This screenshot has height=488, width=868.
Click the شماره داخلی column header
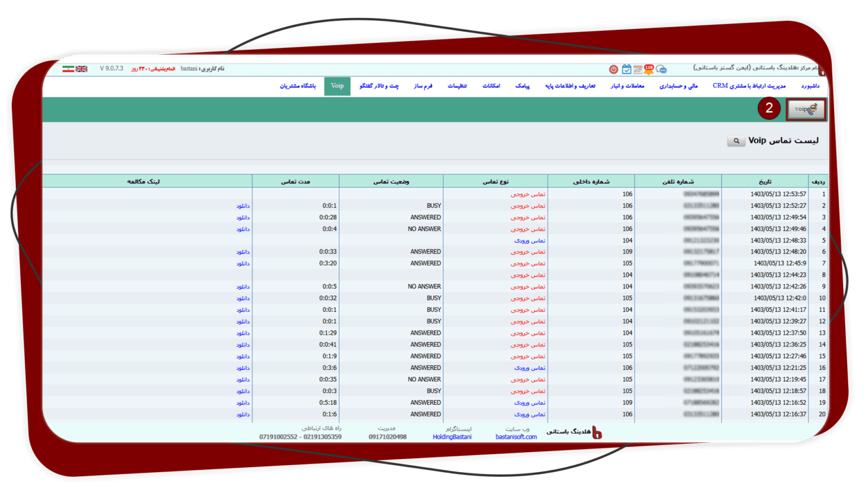(x=591, y=181)
